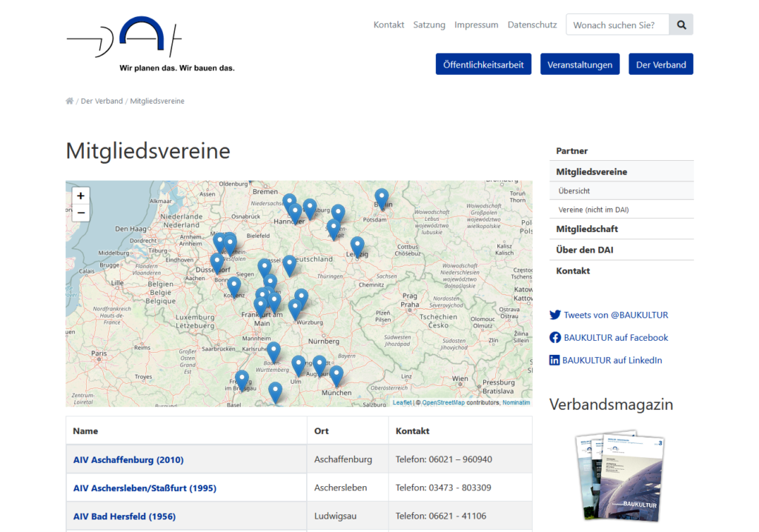Select the map marker at Koblenz
Image resolution: width=759 pixels, height=532 pixels.
(234, 287)
